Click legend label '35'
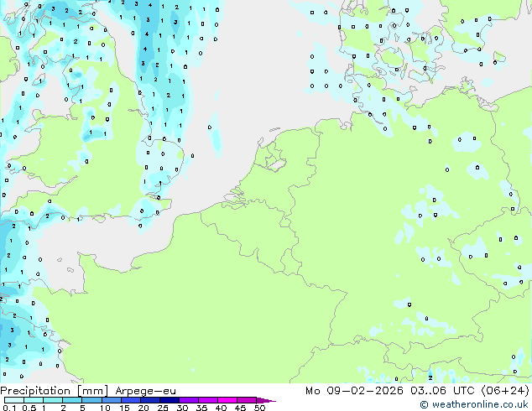 201,408
